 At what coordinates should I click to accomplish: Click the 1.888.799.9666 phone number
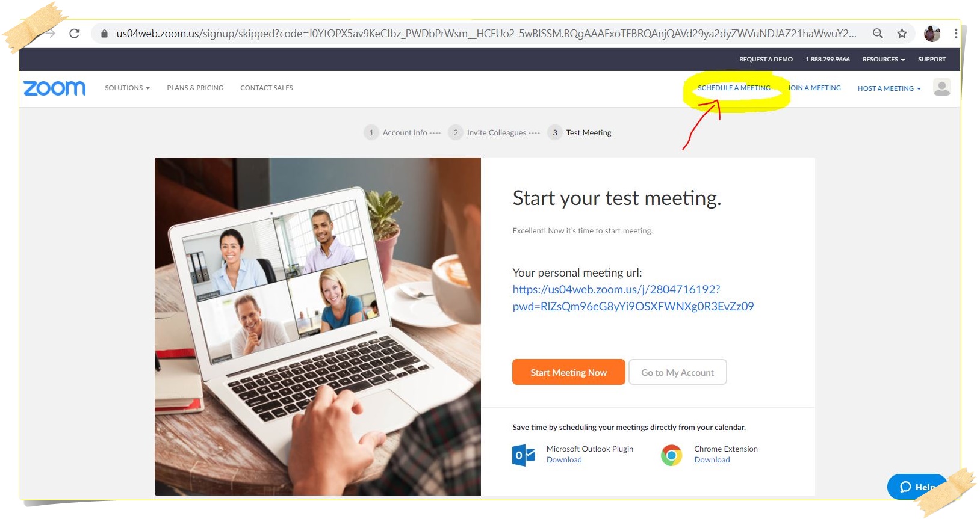[x=828, y=59]
